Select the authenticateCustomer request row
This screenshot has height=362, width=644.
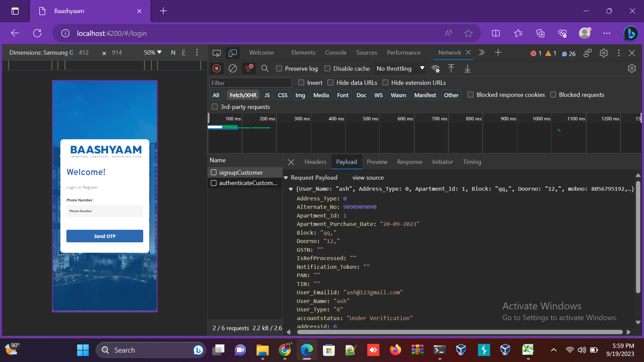point(248,183)
